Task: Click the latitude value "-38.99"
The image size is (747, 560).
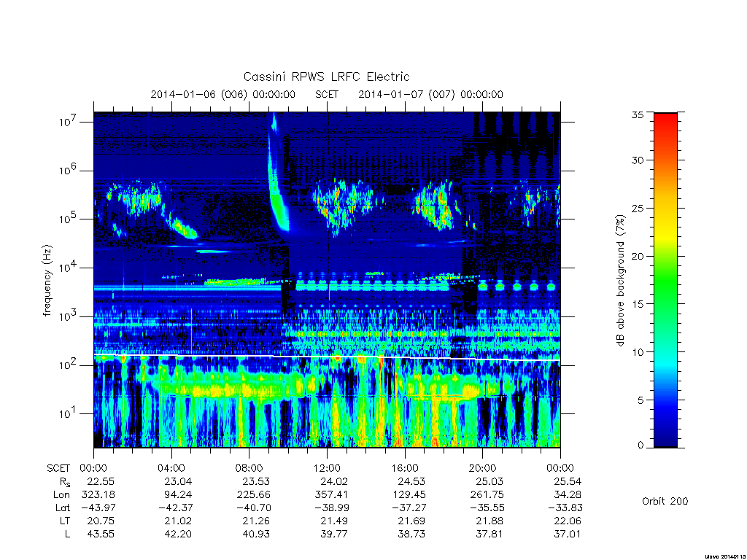Action: pos(332,508)
